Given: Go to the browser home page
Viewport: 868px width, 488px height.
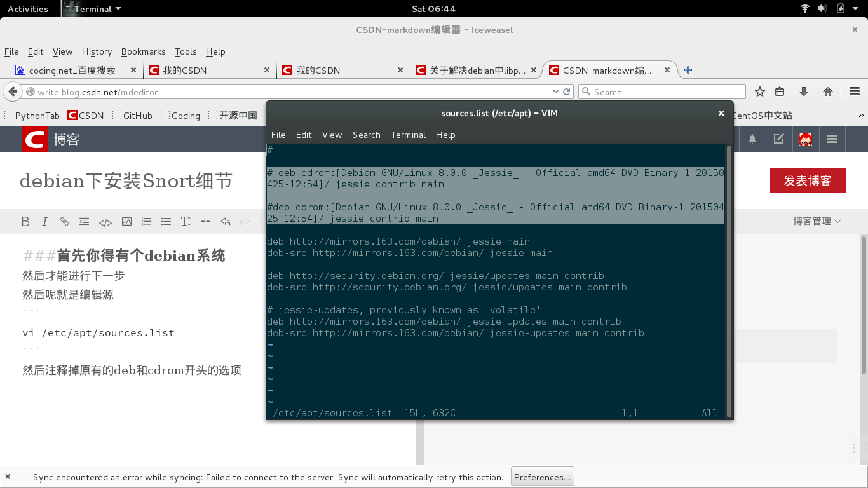Looking at the screenshot, I should point(828,92).
